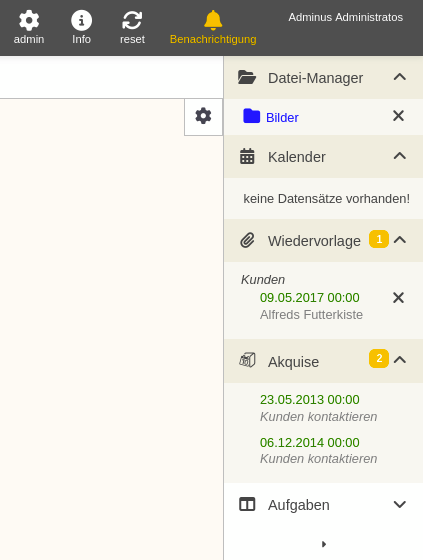Image resolution: width=423 pixels, height=560 pixels.
Task: Collapse the Akquise section chevron
Action: click(400, 360)
